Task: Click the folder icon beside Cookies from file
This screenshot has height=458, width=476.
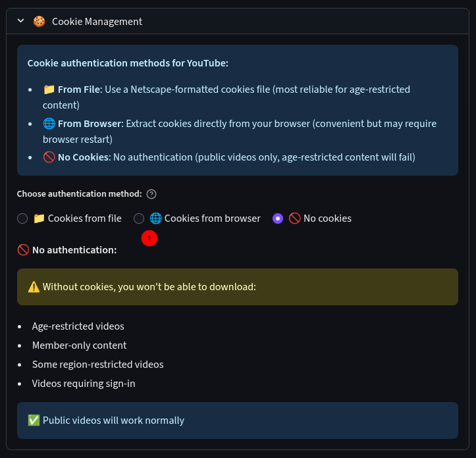Action: pyautogui.click(x=39, y=218)
